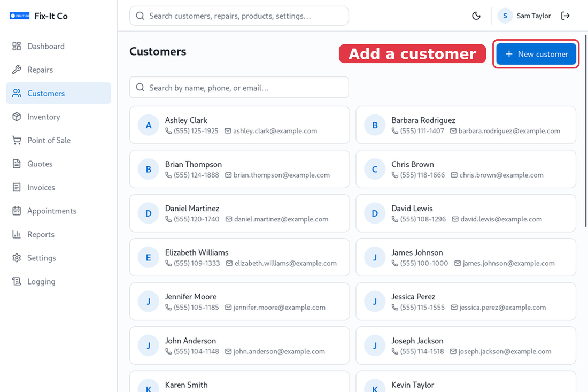The image size is (588, 392).
Task: Open the Repairs section
Action: tap(58, 70)
